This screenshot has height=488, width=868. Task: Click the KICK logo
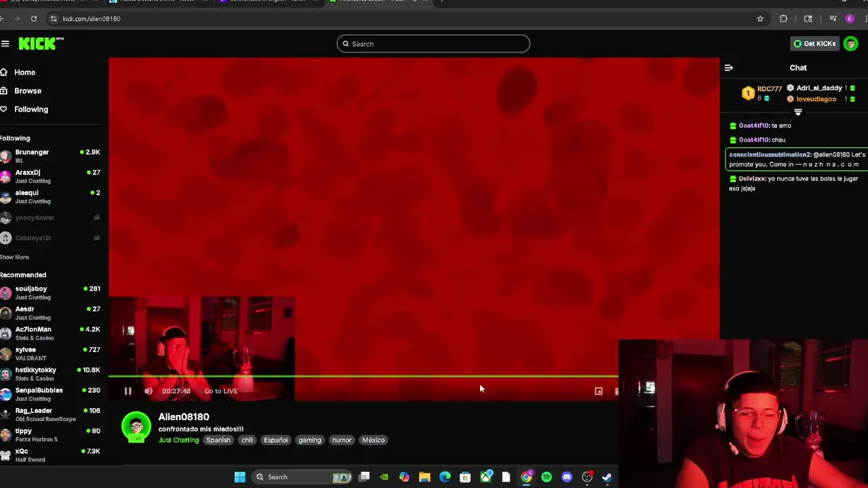coord(41,43)
